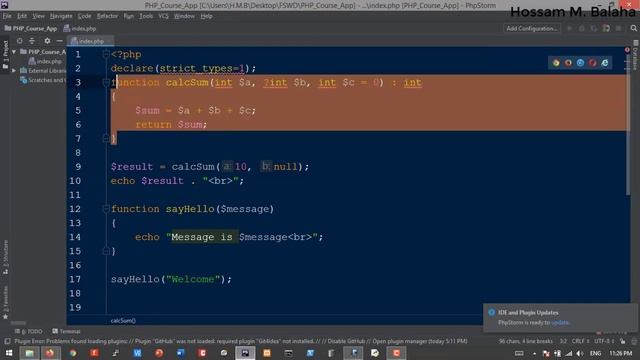Open the Navigate menu
640x360 pixels.
coord(61,16)
